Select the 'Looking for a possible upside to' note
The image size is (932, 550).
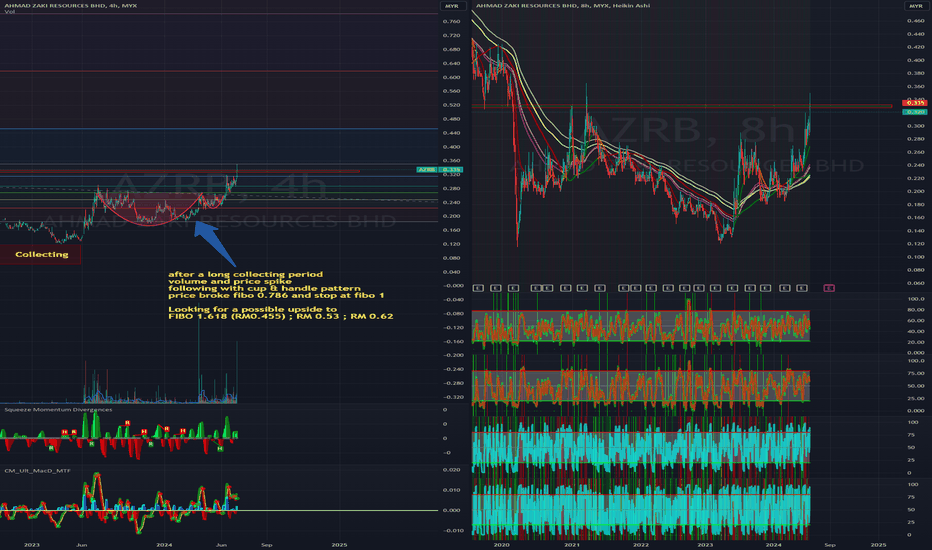point(252,309)
